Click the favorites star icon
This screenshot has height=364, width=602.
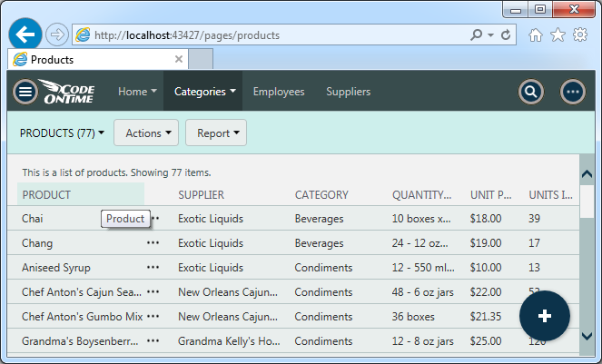point(558,35)
